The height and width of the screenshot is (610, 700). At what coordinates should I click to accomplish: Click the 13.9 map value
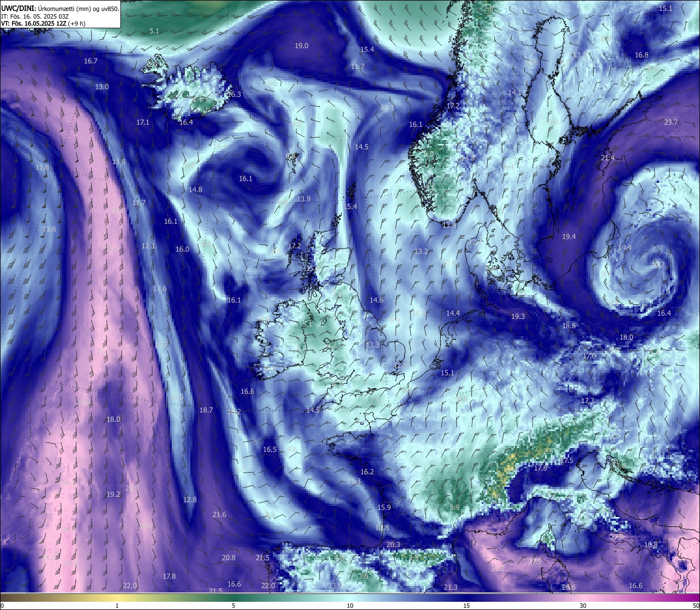304,199
